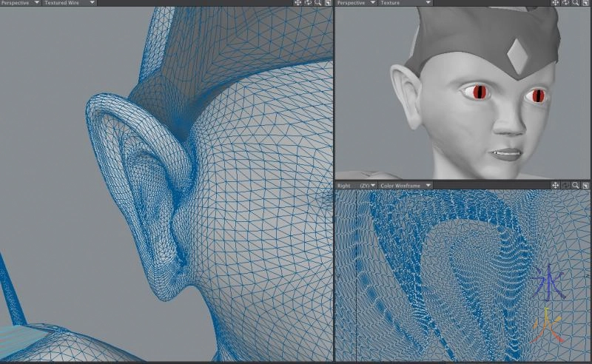This screenshot has width=592, height=364.
Task: Click the pan view icon in the Color Wireframe viewport
Action: coord(556,185)
